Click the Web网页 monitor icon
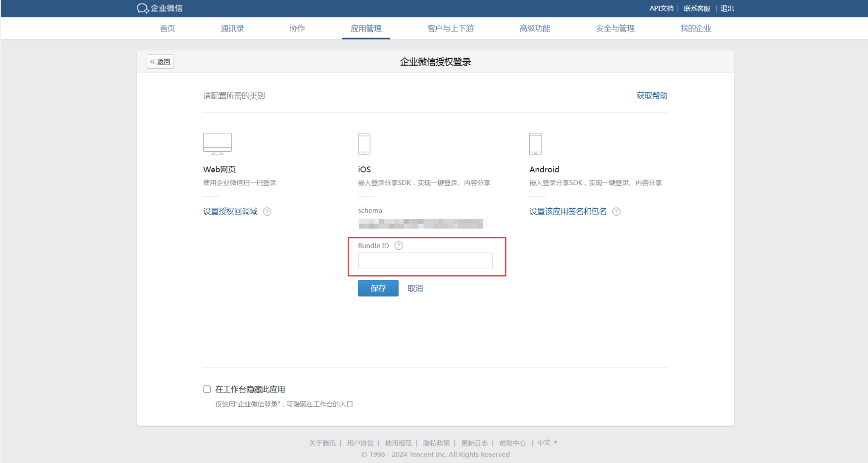868x463 pixels. point(217,143)
